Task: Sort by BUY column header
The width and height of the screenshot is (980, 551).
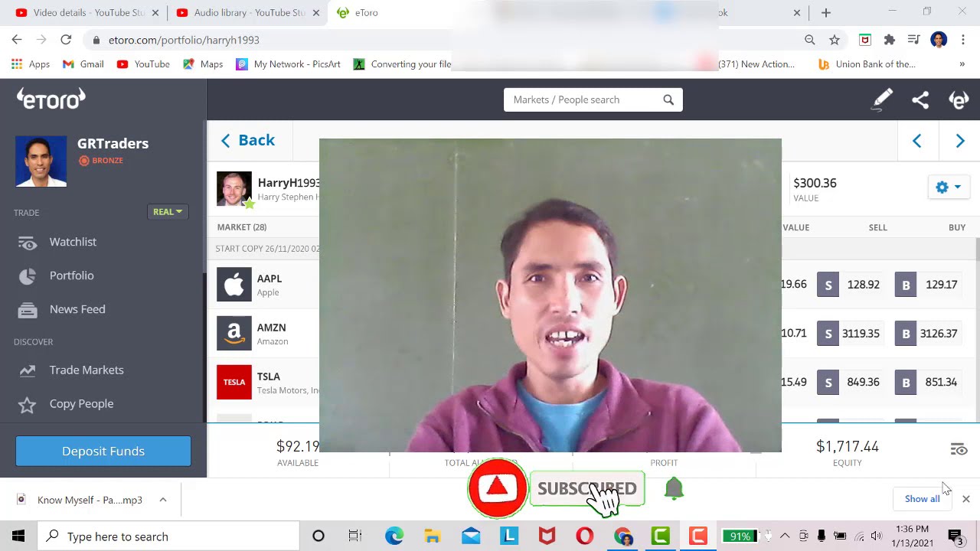Action: [x=956, y=227]
